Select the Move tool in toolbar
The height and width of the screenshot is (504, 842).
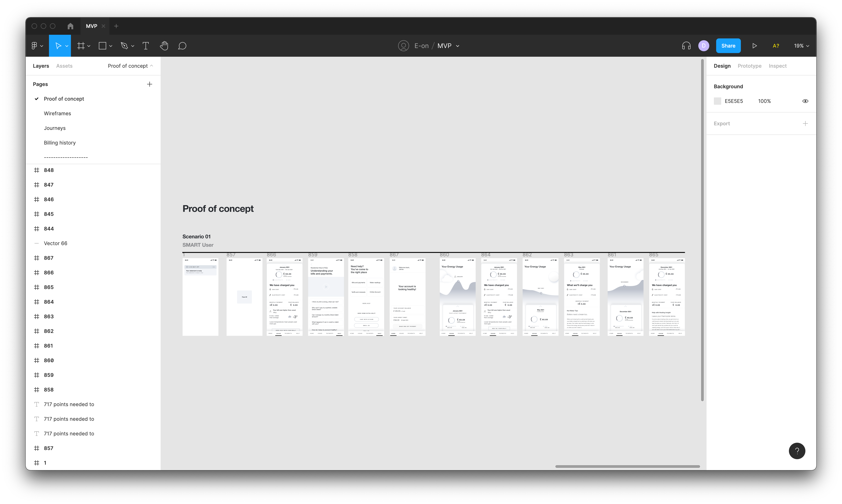[x=58, y=46]
